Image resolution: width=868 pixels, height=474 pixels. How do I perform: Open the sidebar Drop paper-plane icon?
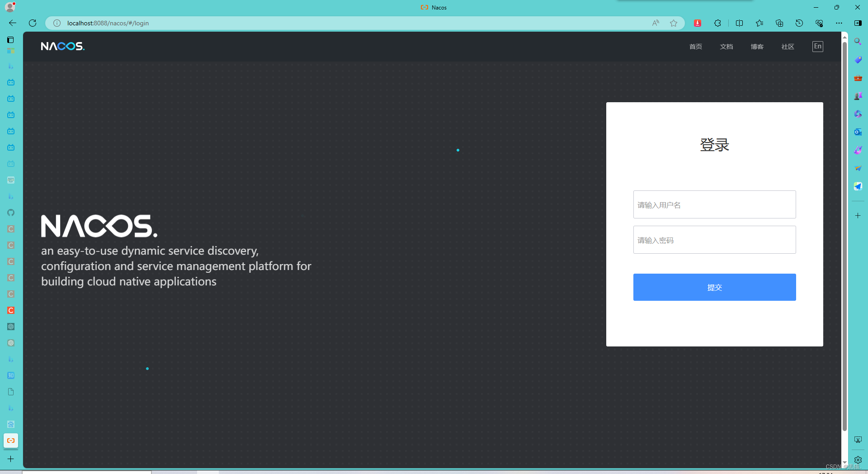pos(858,168)
